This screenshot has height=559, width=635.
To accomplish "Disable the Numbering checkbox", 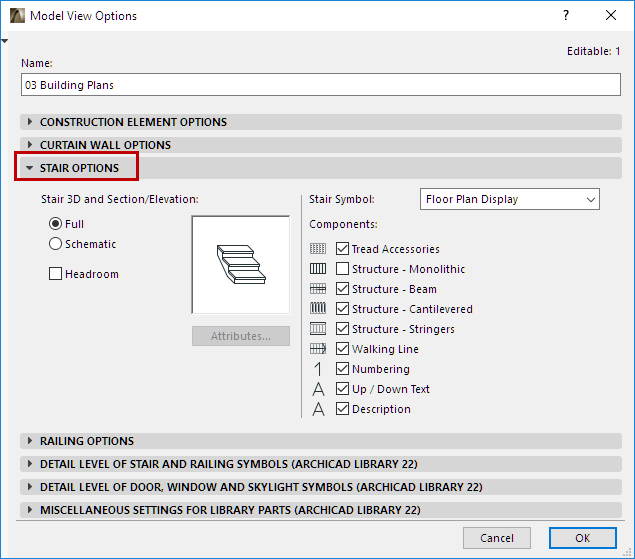I will 342,369.
